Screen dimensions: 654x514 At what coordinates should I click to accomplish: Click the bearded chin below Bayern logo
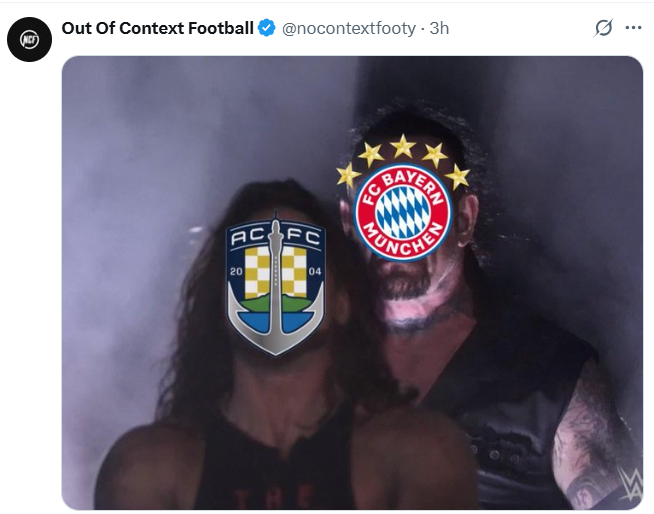click(403, 282)
